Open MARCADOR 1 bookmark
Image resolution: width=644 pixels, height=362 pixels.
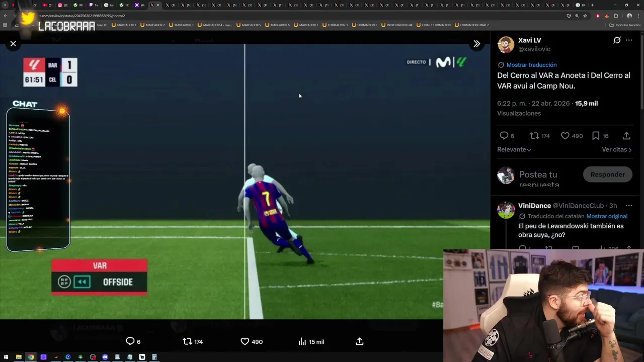pyautogui.click(x=124, y=25)
